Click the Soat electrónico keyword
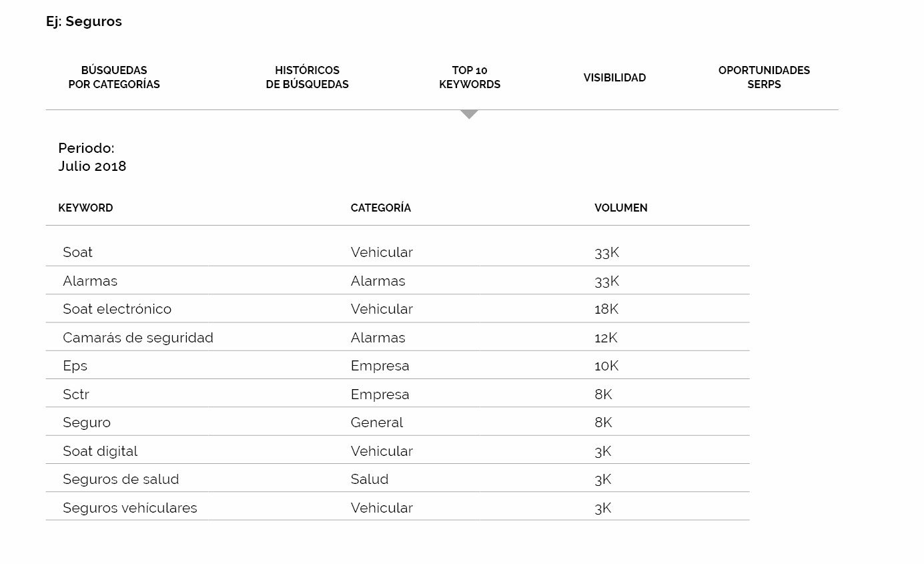 (117, 309)
